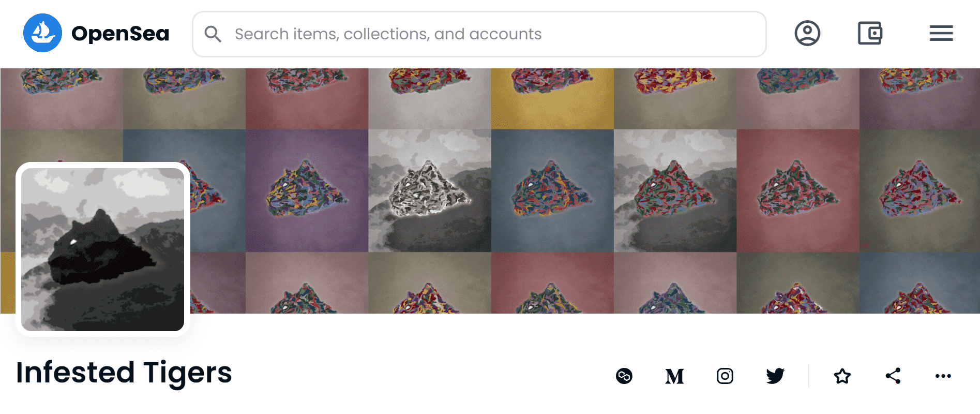Click the Infested Tigers collection title
This screenshot has width=980, height=414.
click(x=124, y=373)
